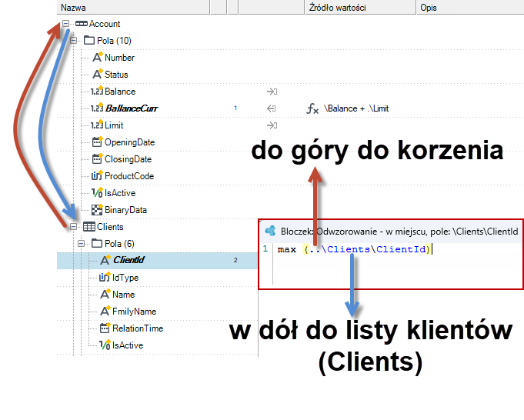Select the Clients list node
This screenshot has width=524, height=420.
coord(110,227)
